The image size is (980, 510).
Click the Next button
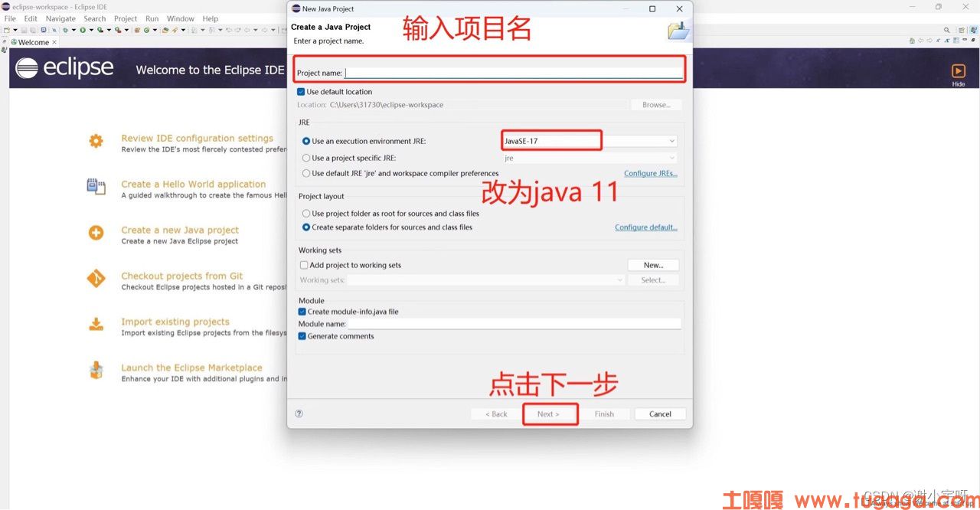tap(548, 414)
